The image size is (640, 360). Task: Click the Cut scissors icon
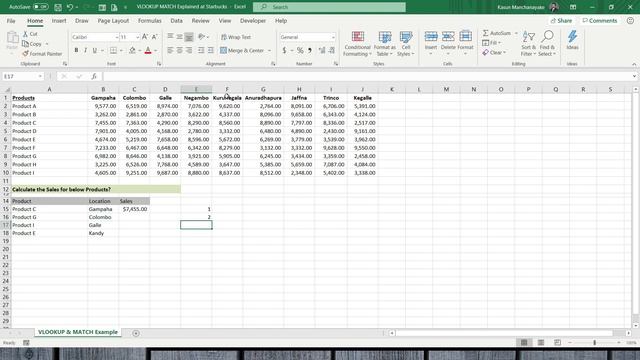pyautogui.click(x=25, y=34)
